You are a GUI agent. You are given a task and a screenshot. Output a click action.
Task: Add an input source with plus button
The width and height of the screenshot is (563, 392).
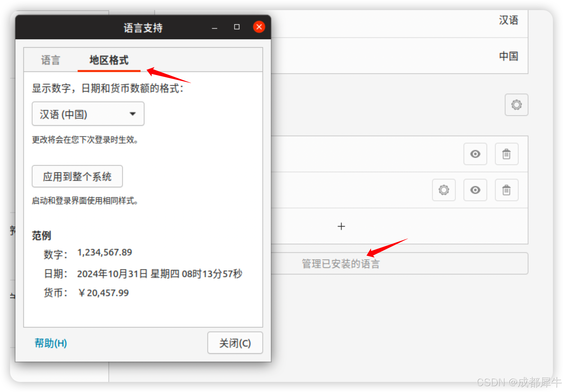pyautogui.click(x=341, y=226)
